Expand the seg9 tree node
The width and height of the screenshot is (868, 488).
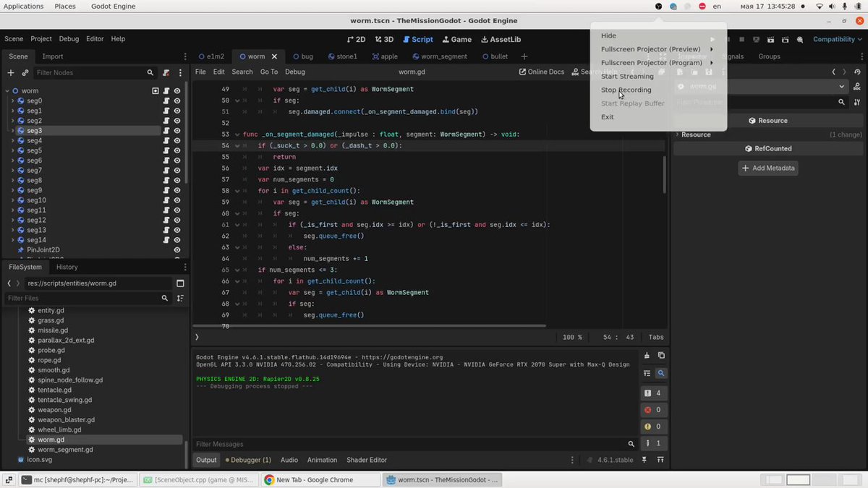tap(12, 190)
